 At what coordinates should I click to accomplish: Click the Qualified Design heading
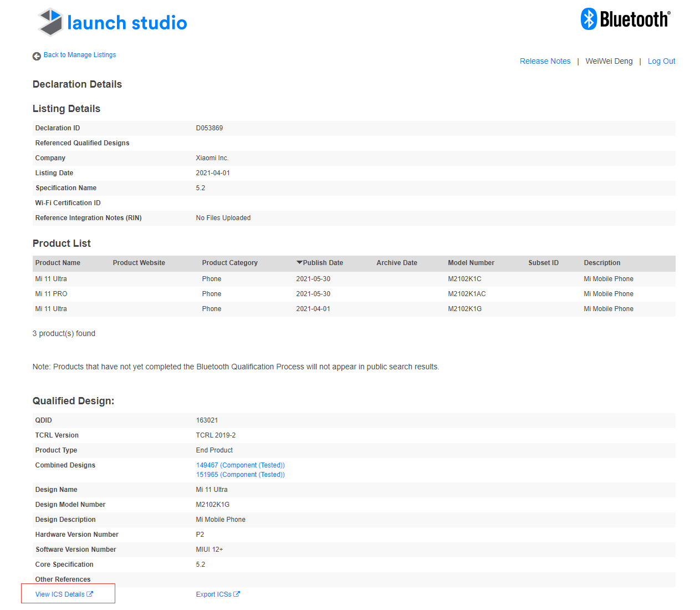coord(73,401)
